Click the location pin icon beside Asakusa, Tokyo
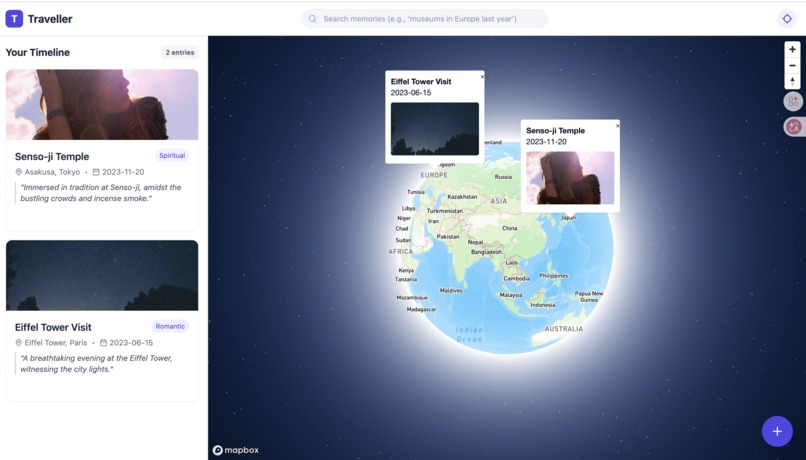 point(19,172)
